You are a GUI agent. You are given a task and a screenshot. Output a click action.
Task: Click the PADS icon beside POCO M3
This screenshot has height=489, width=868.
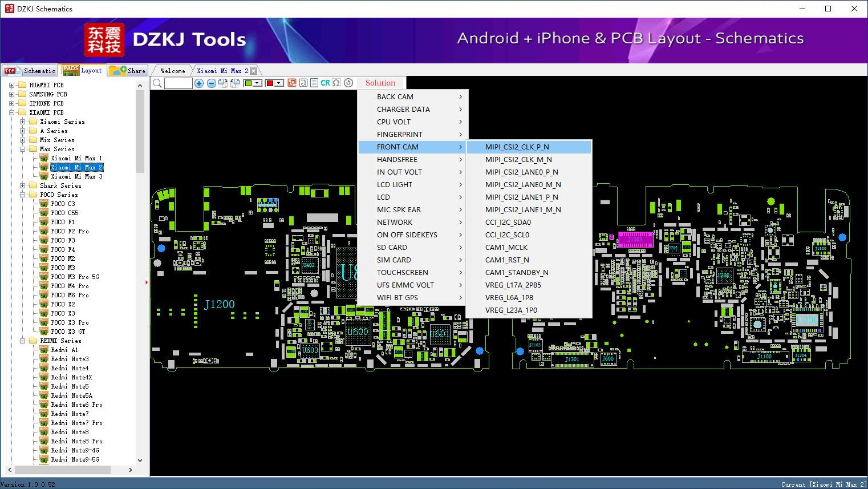(x=44, y=268)
